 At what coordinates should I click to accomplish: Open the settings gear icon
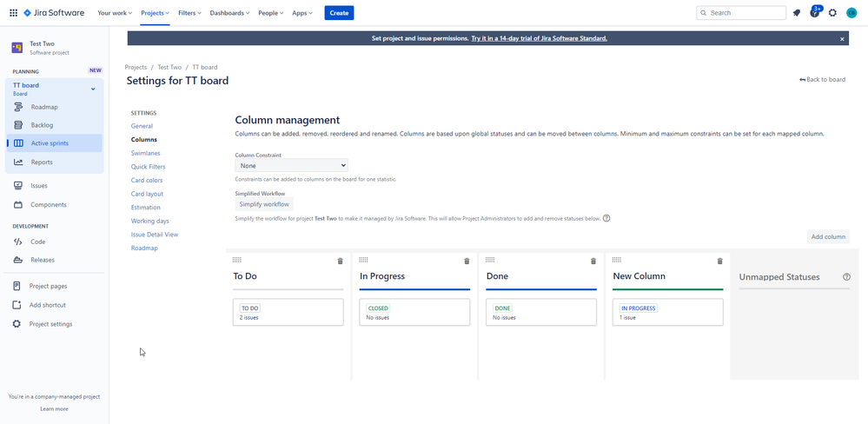coord(832,13)
